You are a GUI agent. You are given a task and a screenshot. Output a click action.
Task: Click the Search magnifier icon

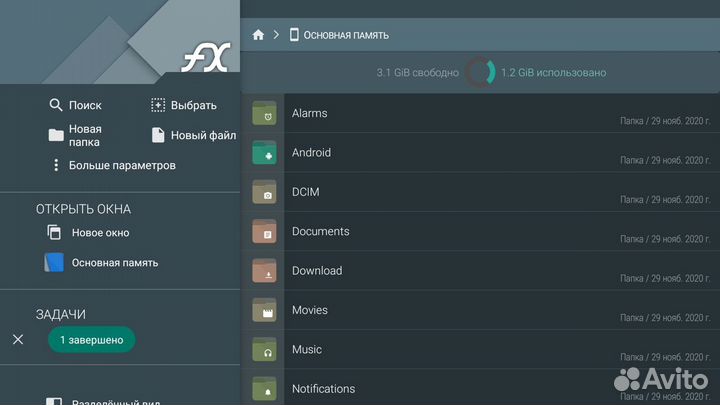click(56, 105)
